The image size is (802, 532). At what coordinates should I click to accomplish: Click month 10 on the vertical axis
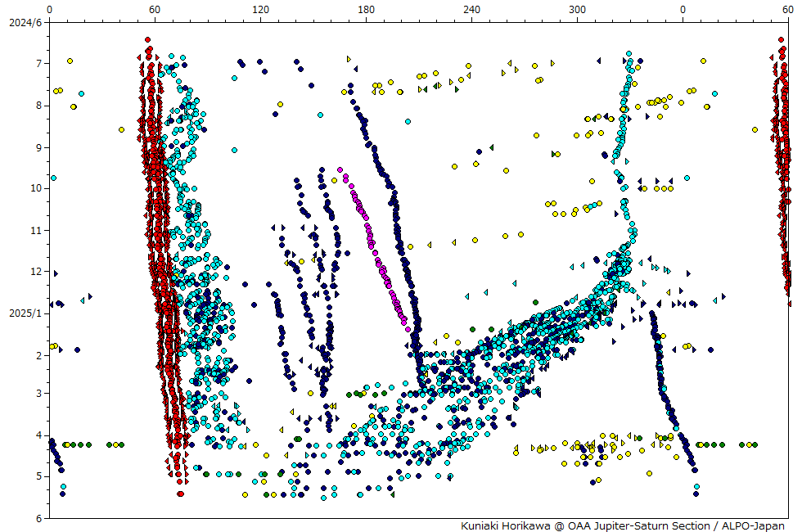(x=36, y=189)
